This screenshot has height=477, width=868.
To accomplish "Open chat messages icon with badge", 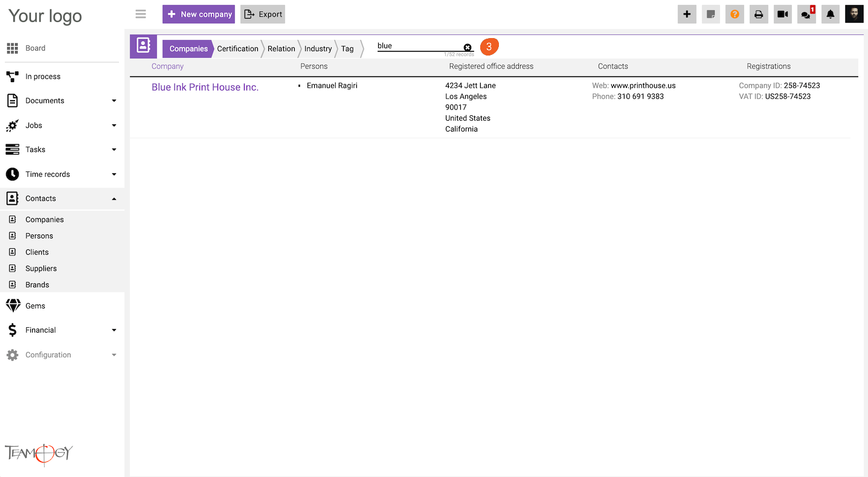I will pyautogui.click(x=806, y=14).
